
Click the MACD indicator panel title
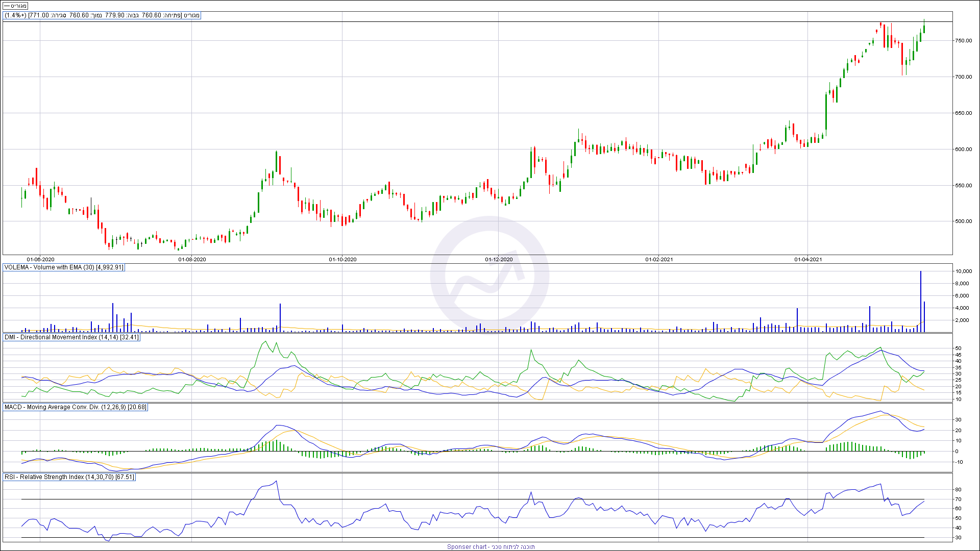[x=76, y=407]
